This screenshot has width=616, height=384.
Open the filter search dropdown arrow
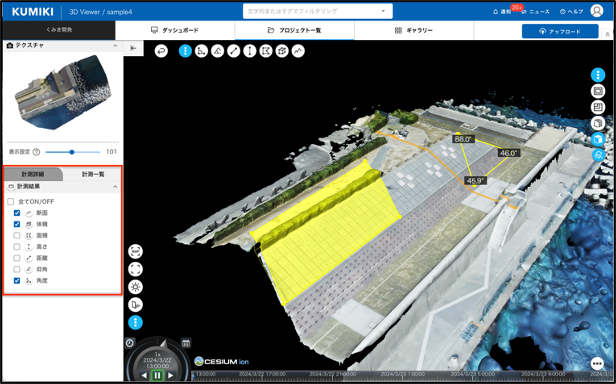(383, 11)
